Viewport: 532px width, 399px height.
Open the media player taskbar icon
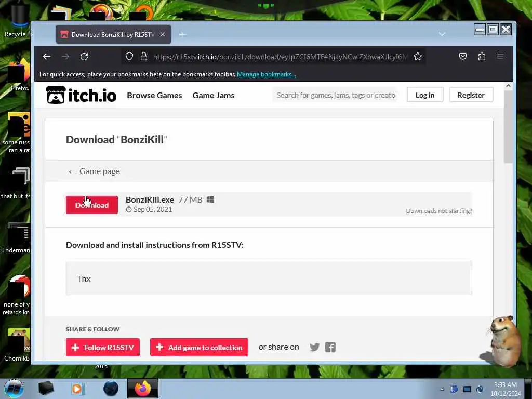click(x=77, y=389)
